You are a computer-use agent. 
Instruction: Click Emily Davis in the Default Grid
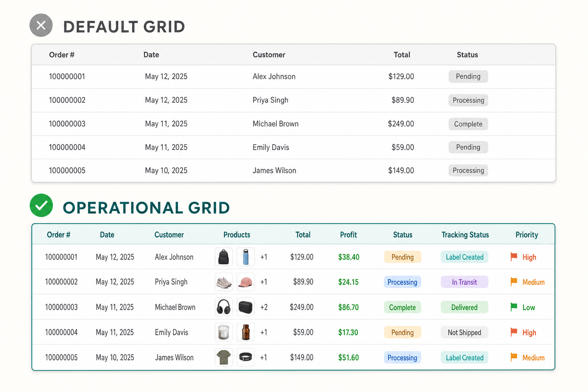pyautogui.click(x=271, y=147)
